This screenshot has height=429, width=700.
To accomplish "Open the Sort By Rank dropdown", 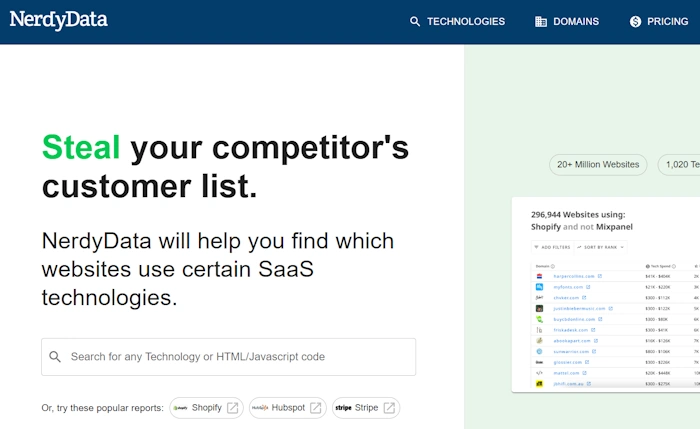I will point(600,247).
